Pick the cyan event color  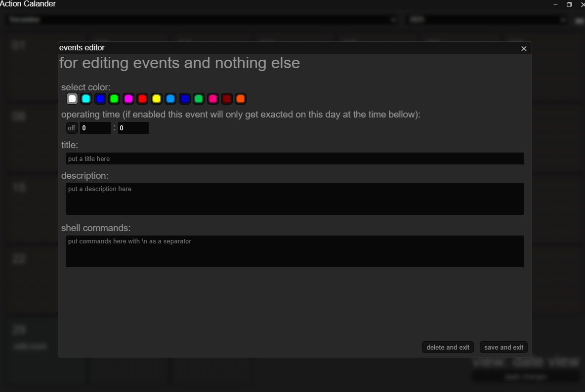86,99
